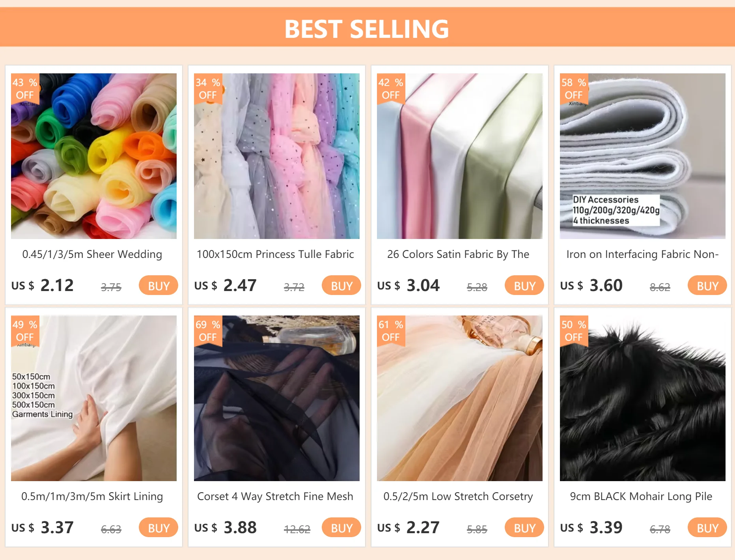Open the 'Corset 4 Way Stretch Fine Mesh' title
Screen dimensions: 735x560
point(275,497)
